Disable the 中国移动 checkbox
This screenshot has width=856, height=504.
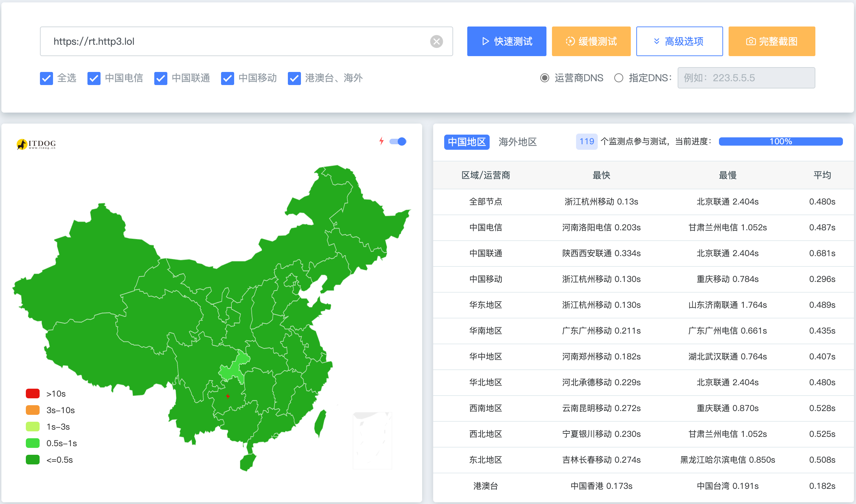click(x=227, y=78)
